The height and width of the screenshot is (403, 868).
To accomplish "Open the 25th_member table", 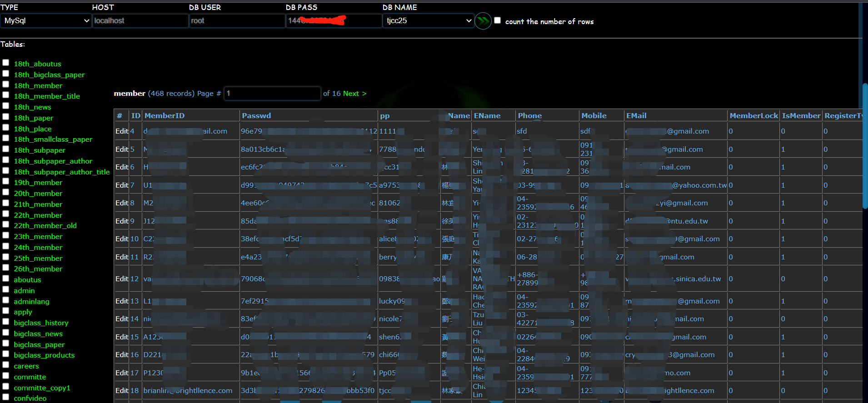I will 38,258.
